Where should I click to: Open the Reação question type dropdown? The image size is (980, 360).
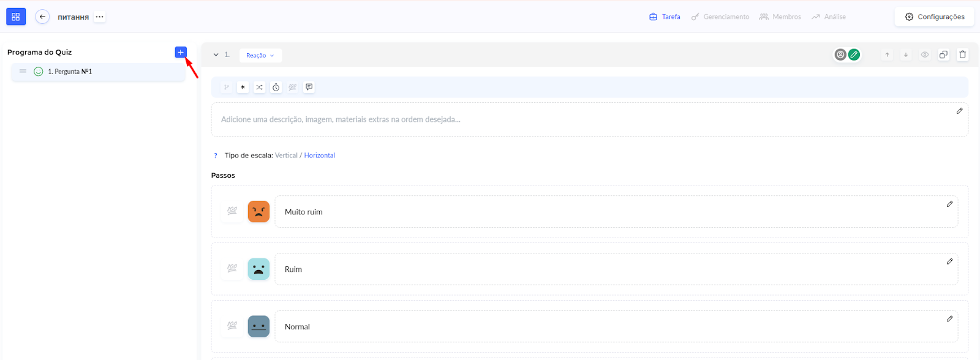point(260,55)
